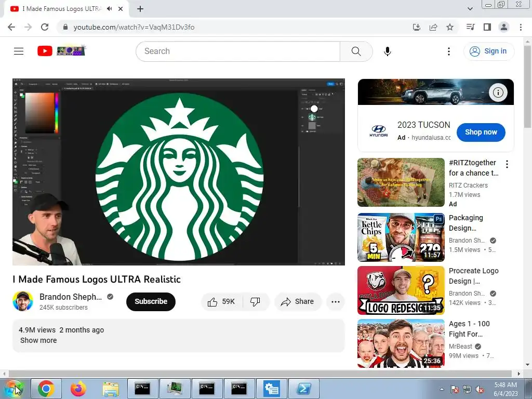Click the Share button
This screenshot has width=532, height=399.
(x=298, y=302)
